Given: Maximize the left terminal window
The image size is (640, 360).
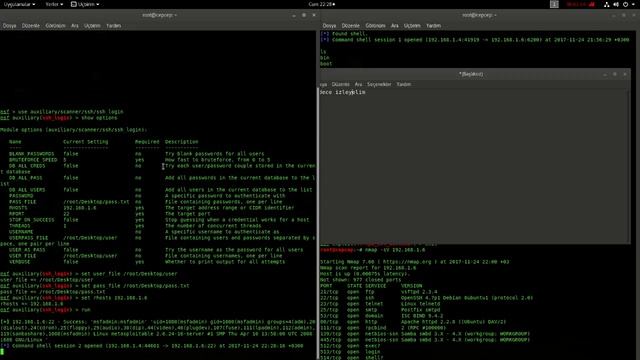Looking at the screenshot, I should 304,15.
